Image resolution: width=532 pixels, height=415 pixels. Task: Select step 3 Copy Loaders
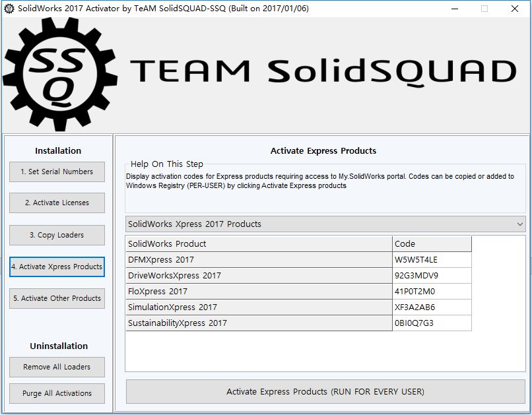[x=57, y=235]
